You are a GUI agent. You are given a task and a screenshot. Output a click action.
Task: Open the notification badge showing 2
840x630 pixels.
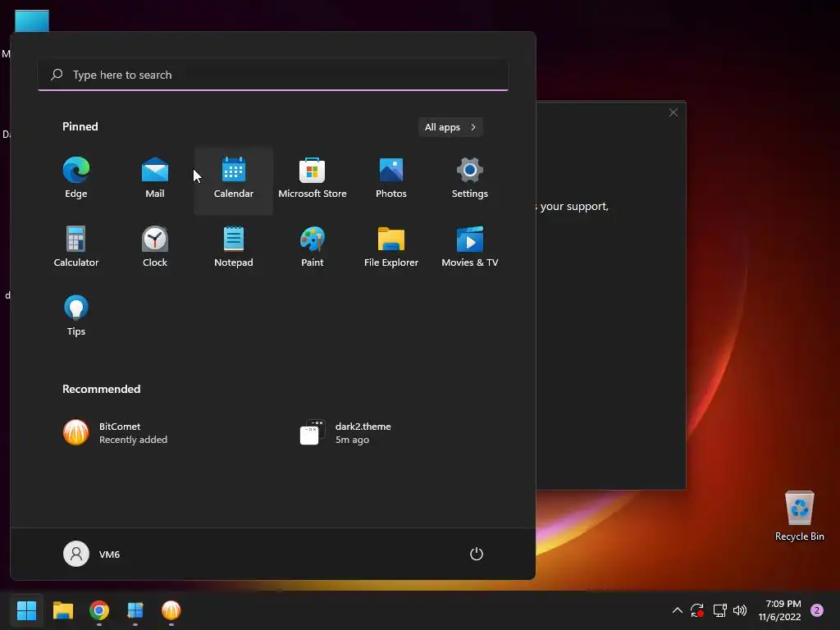[817, 610]
